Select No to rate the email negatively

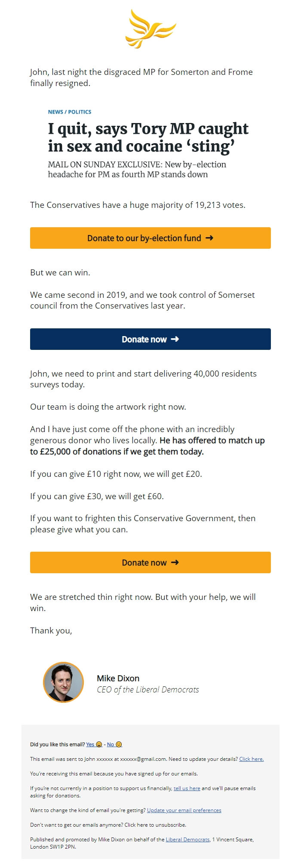click(111, 744)
